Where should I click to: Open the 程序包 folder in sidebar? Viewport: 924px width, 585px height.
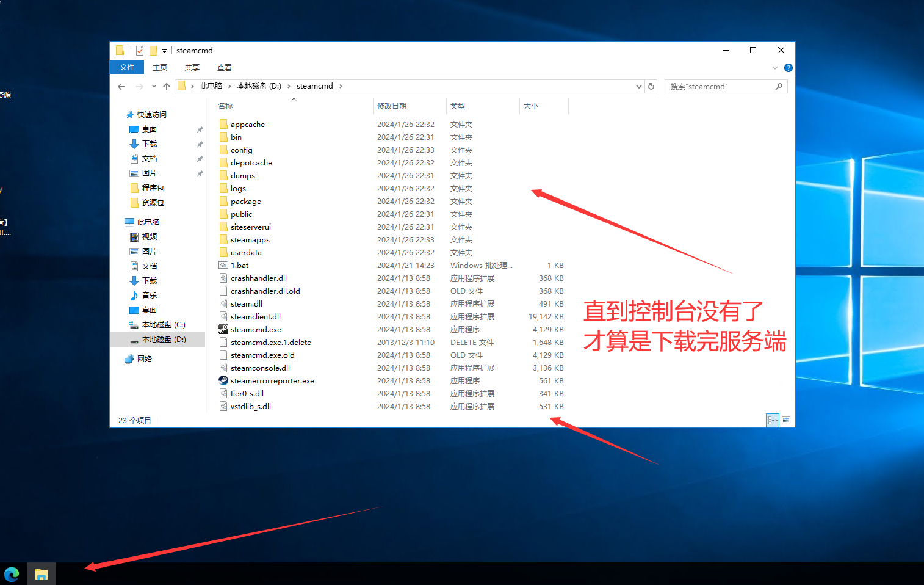point(147,187)
